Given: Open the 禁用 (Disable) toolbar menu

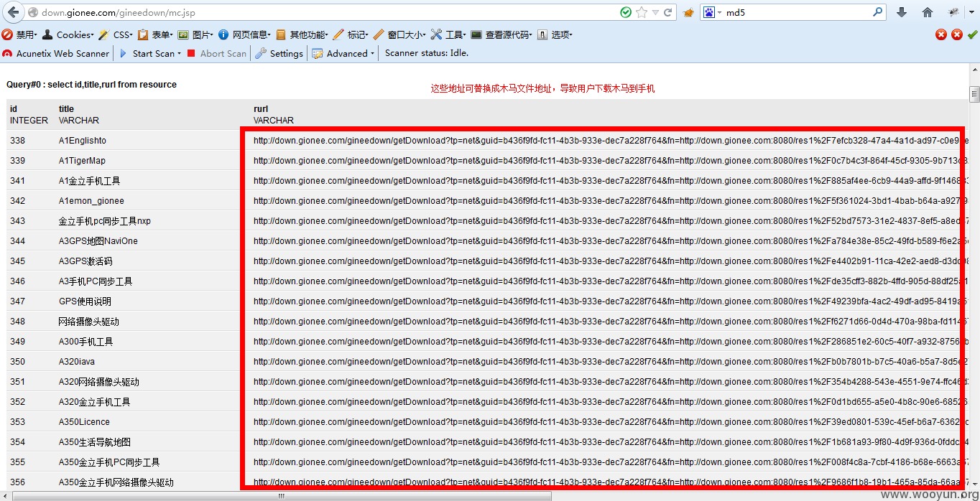Looking at the screenshot, I should pos(21,34).
